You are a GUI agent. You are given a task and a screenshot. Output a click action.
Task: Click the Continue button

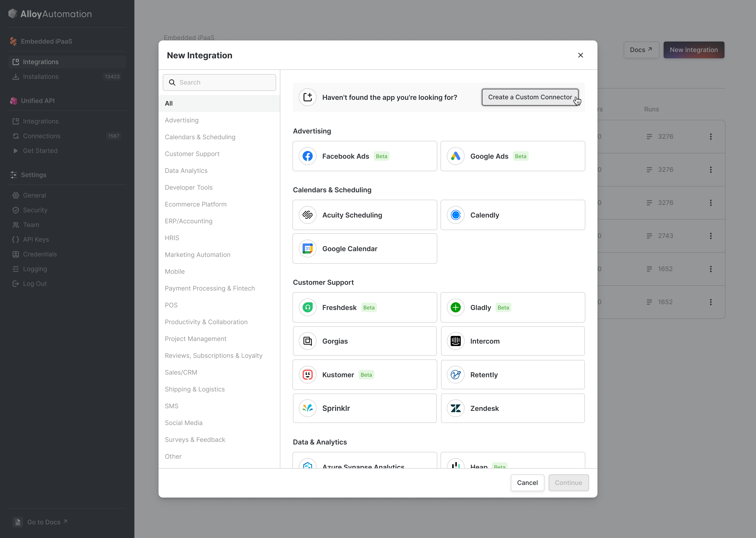click(568, 483)
